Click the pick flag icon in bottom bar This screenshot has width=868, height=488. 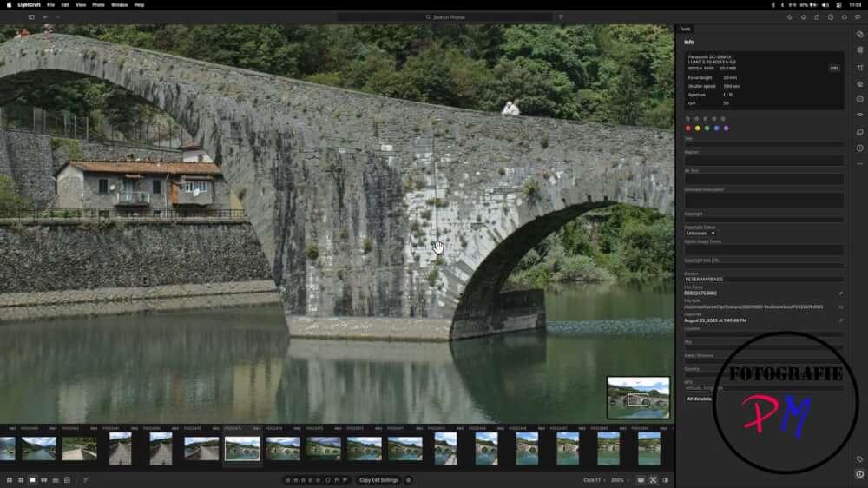(x=337, y=480)
